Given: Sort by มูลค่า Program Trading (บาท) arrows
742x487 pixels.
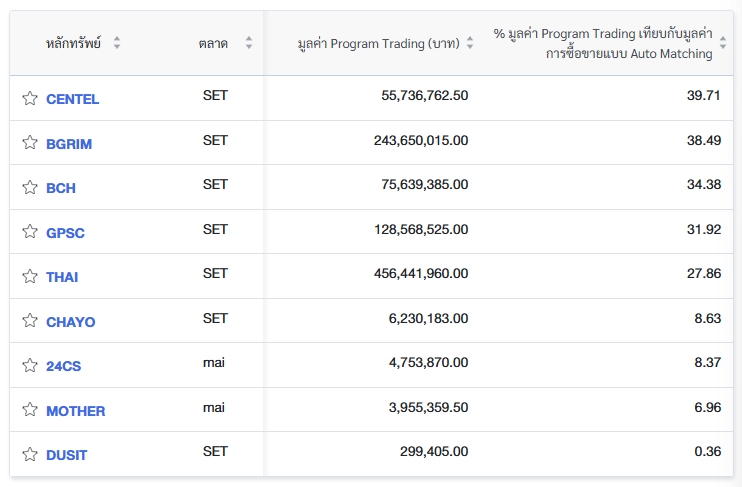Looking at the screenshot, I should (470, 43).
